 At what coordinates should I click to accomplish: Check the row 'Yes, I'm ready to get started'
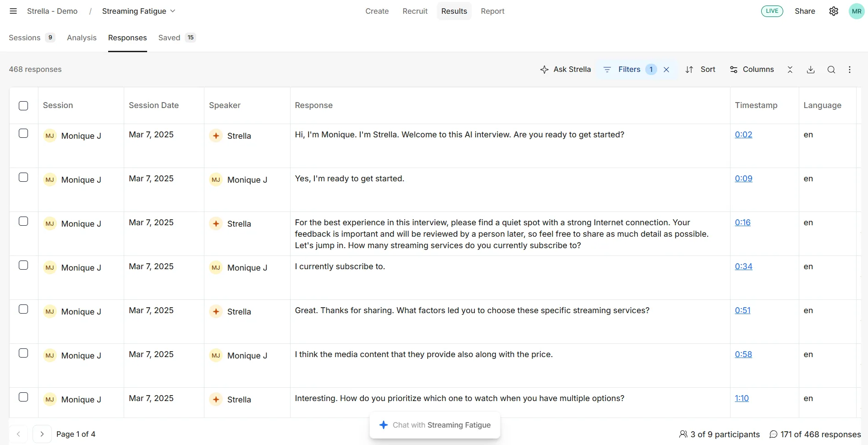23,177
